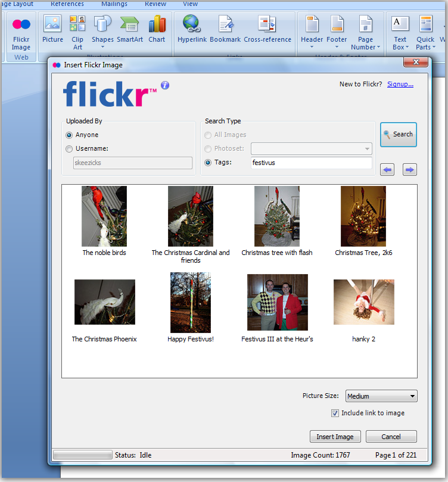Image resolution: width=448 pixels, height=482 pixels.
Task: Insert a SmartArt graphic
Action: [x=130, y=29]
